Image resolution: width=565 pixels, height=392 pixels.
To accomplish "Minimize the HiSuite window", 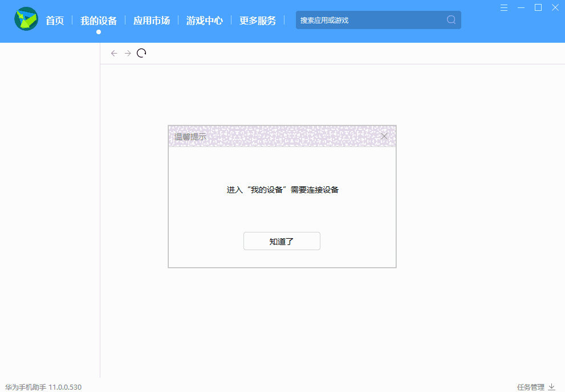I will pos(521,7).
